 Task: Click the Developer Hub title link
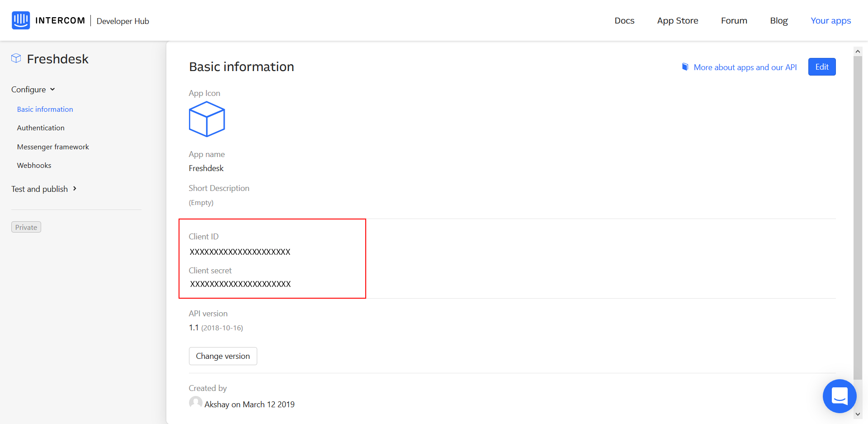click(123, 21)
